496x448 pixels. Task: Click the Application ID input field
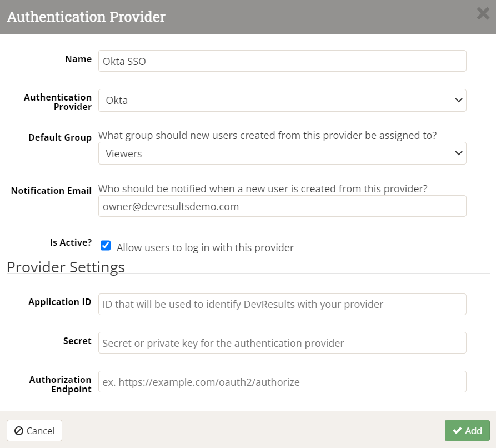pos(282,304)
